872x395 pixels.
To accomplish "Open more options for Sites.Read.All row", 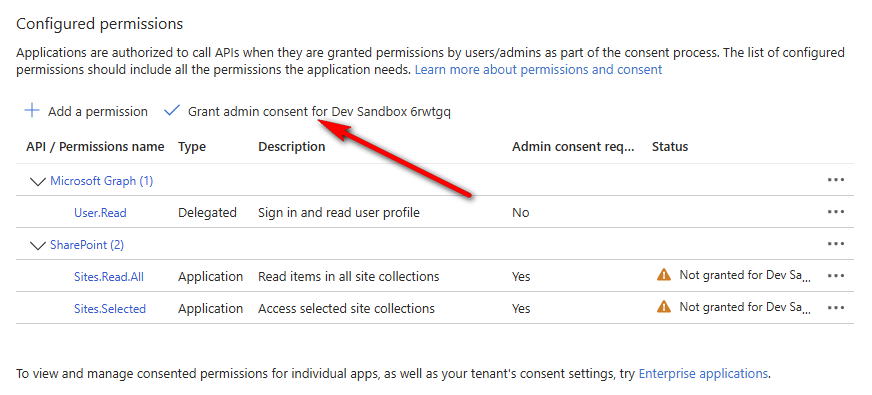I will [836, 276].
